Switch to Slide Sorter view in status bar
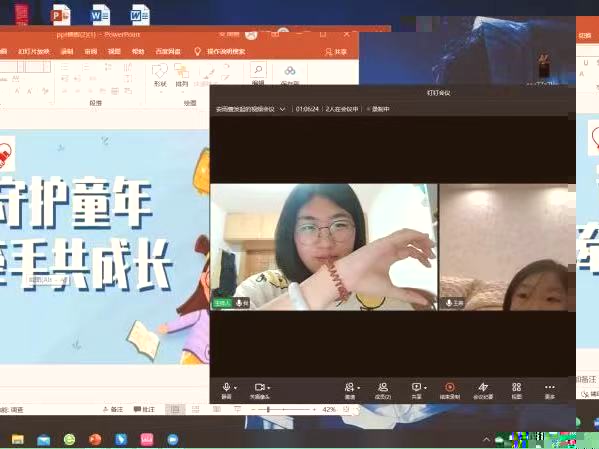 [x=196, y=409]
